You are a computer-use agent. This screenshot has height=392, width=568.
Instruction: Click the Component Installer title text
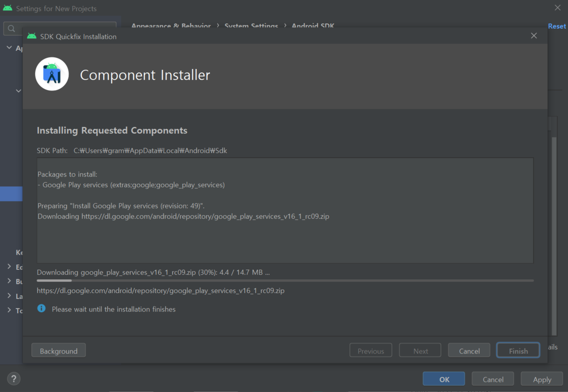(x=145, y=75)
